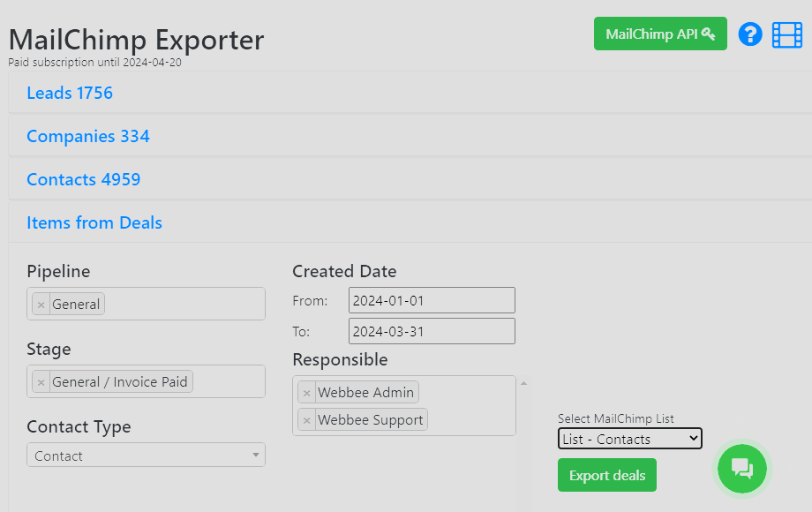Click the Responsible list scrollbar up arrow
Image resolution: width=812 pixels, height=512 pixels.
tap(523, 383)
